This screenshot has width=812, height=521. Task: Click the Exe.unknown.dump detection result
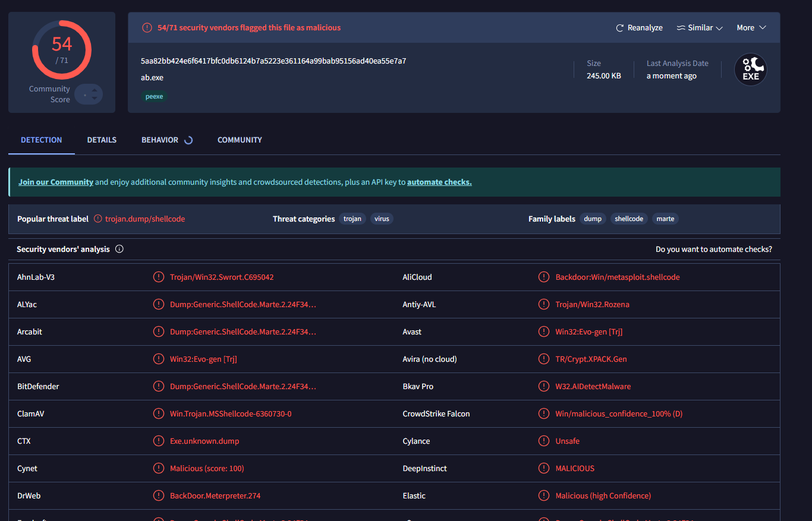204,441
